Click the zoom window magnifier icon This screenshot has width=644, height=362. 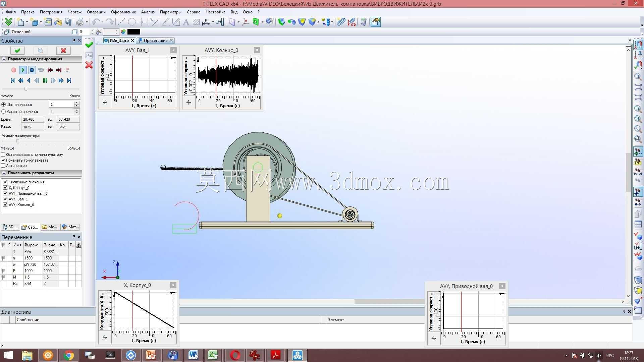pyautogui.click(x=638, y=76)
